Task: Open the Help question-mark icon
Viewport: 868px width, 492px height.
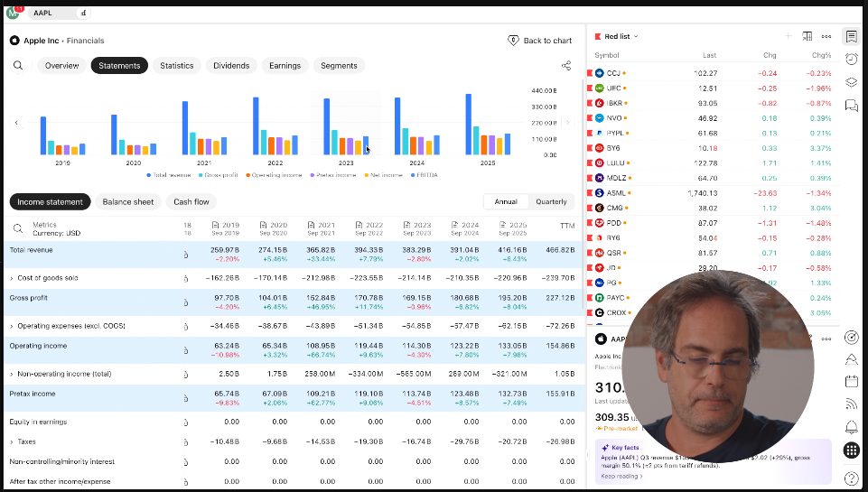Action: 851,478
